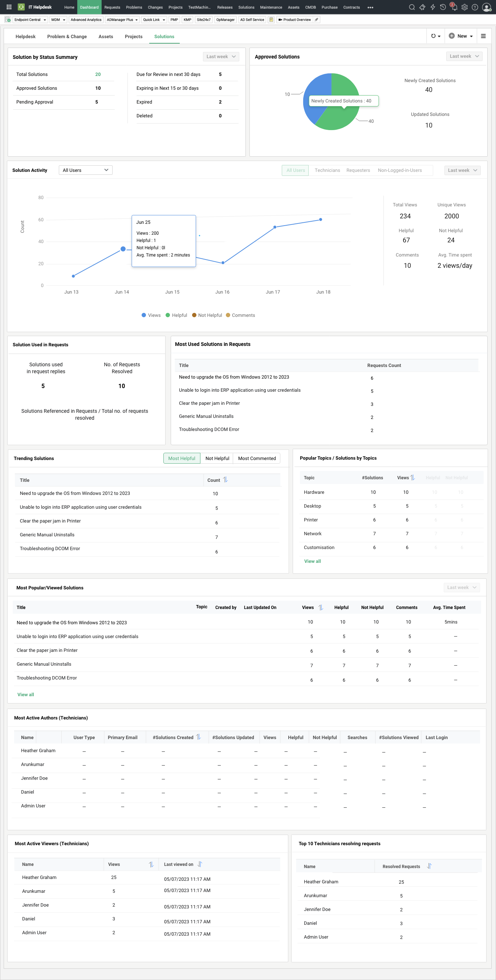Open the All Users dropdown
Screen dimensions: 496x980
pos(86,170)
